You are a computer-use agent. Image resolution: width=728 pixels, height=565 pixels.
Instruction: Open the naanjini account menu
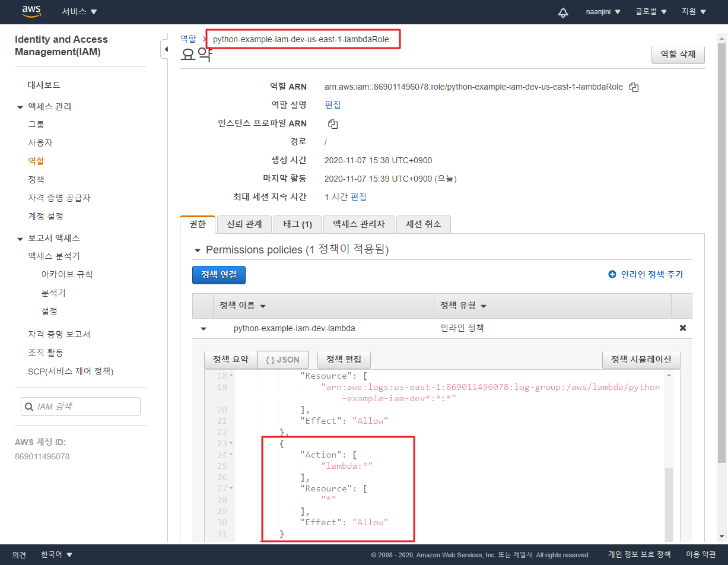[603, 12]
